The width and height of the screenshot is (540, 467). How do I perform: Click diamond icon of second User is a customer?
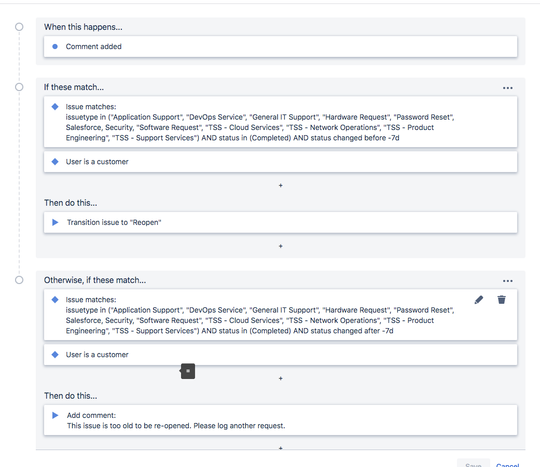tap(55, 354)
